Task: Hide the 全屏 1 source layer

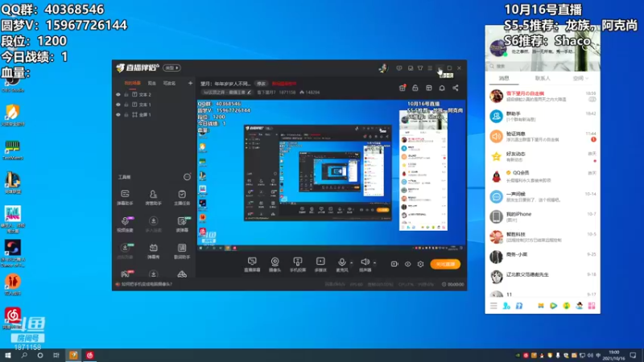Action: pos(118,115)
